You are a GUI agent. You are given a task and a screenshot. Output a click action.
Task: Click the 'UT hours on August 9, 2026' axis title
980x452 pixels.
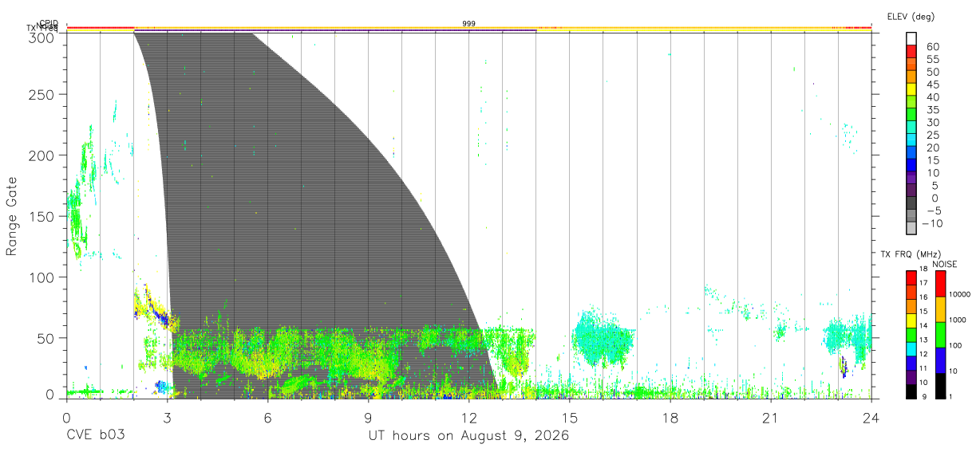coord(468,436)
